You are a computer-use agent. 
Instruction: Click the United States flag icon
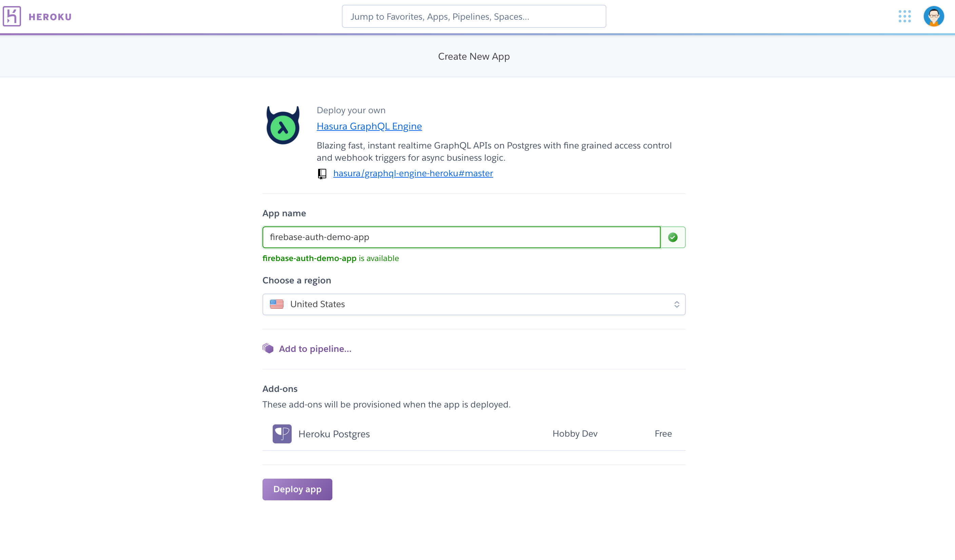coord(277,304)
